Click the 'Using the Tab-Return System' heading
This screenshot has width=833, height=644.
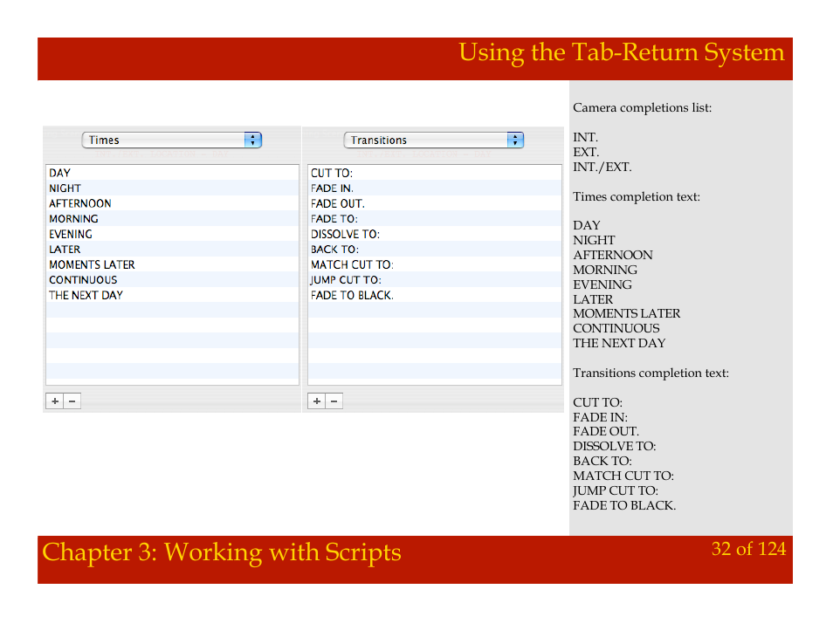click(x=622, y=53)
